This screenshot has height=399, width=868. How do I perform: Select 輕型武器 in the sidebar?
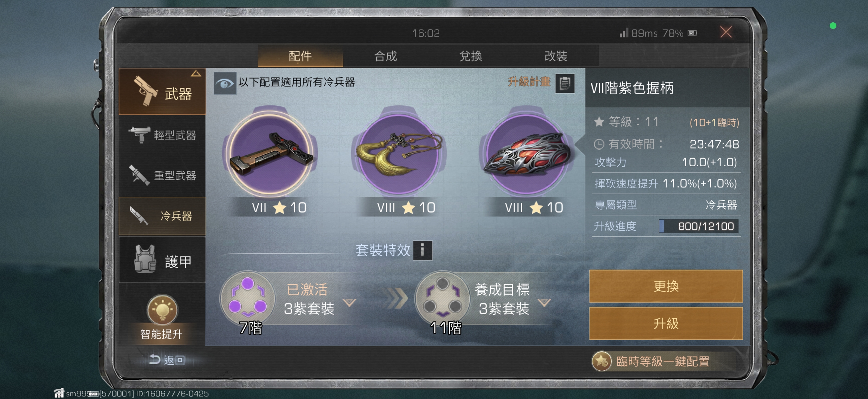(x=162, y=135)
